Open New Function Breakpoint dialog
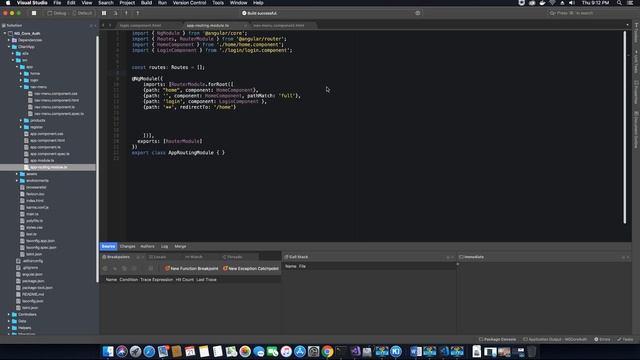 (x=191, y=269)
